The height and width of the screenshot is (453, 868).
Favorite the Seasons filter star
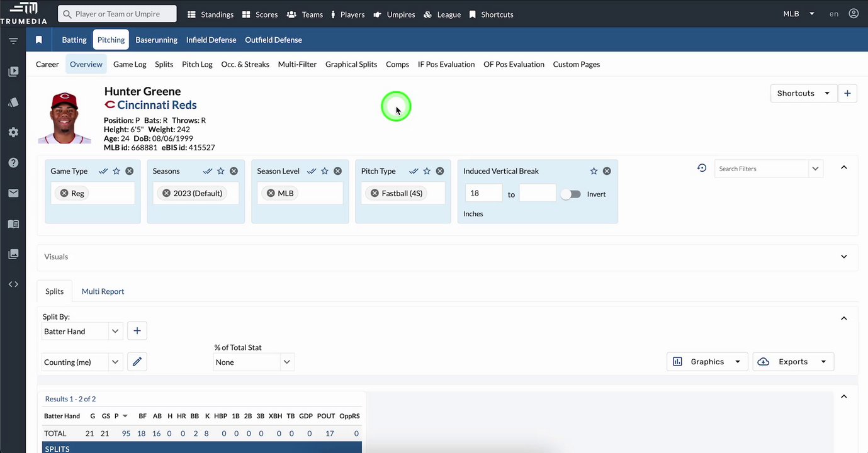(x=221, y=171)
